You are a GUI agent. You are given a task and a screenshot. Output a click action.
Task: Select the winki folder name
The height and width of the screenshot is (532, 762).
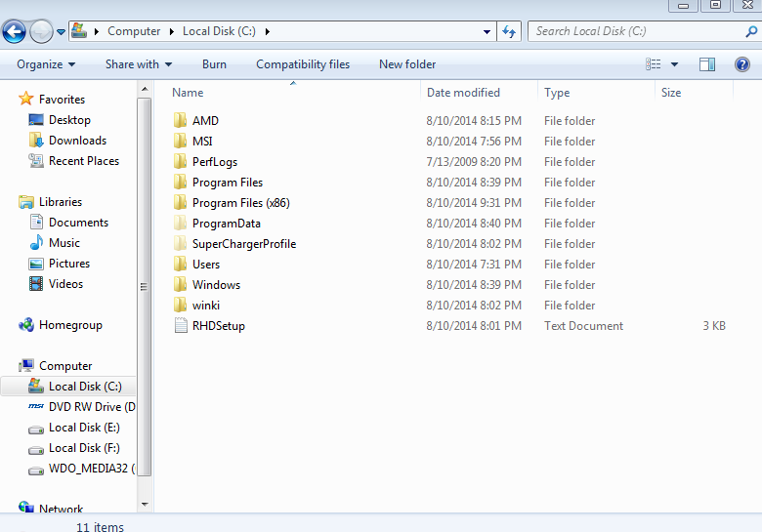[x=206, y=305]
